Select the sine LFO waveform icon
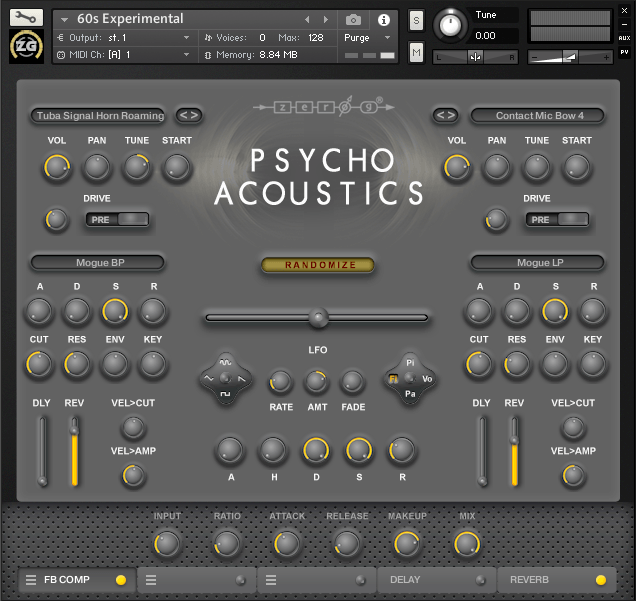The image size is (636, 601). point(226,362)
